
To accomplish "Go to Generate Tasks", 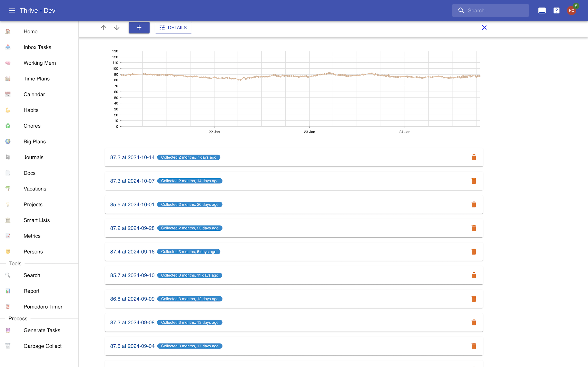I will (x=42, y=330).
